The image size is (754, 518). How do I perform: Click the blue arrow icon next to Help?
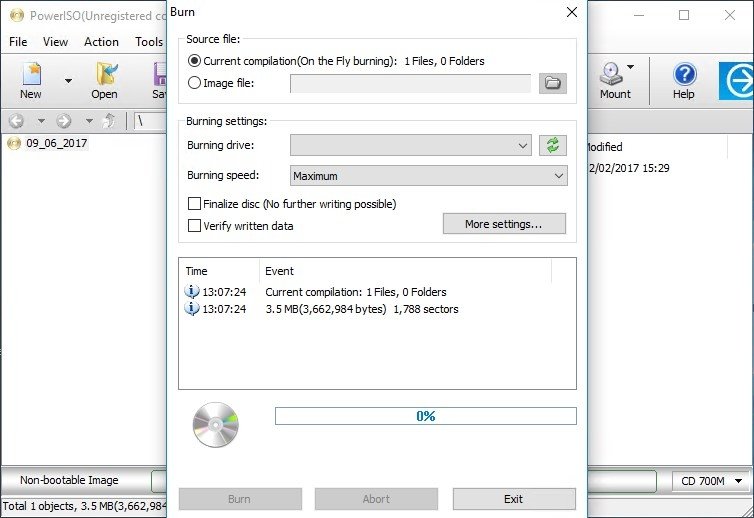click(x=736, y=81)
